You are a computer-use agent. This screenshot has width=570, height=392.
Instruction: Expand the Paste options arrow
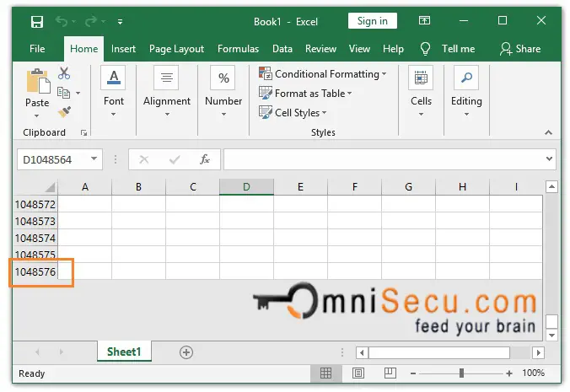click(x=37, y=115)
